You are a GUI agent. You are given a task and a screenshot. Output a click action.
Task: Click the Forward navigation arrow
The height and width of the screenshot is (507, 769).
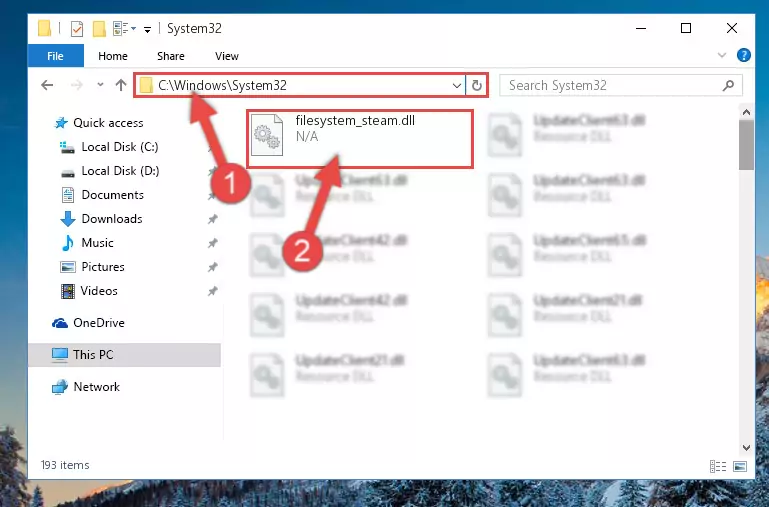pyautogui.click(x=77, y=85)
